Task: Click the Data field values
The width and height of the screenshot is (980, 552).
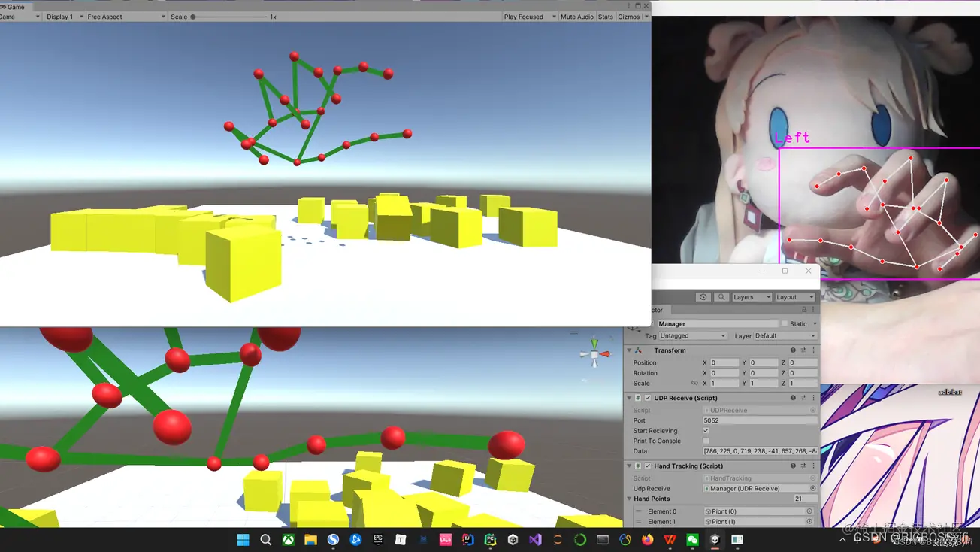Action: 760,451
